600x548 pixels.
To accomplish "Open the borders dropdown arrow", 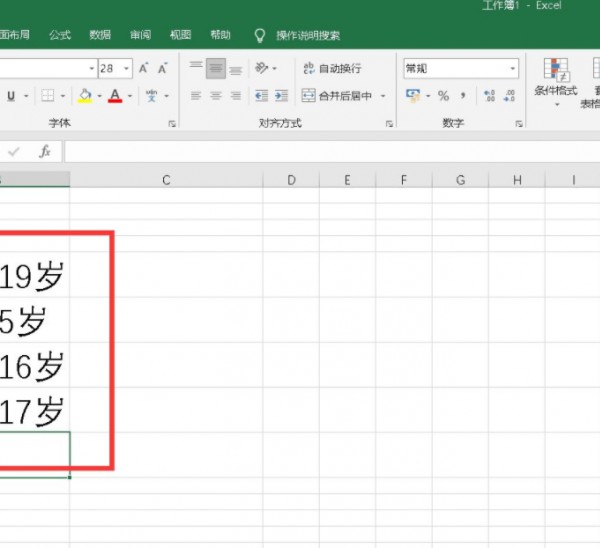I will pos(63,96).
